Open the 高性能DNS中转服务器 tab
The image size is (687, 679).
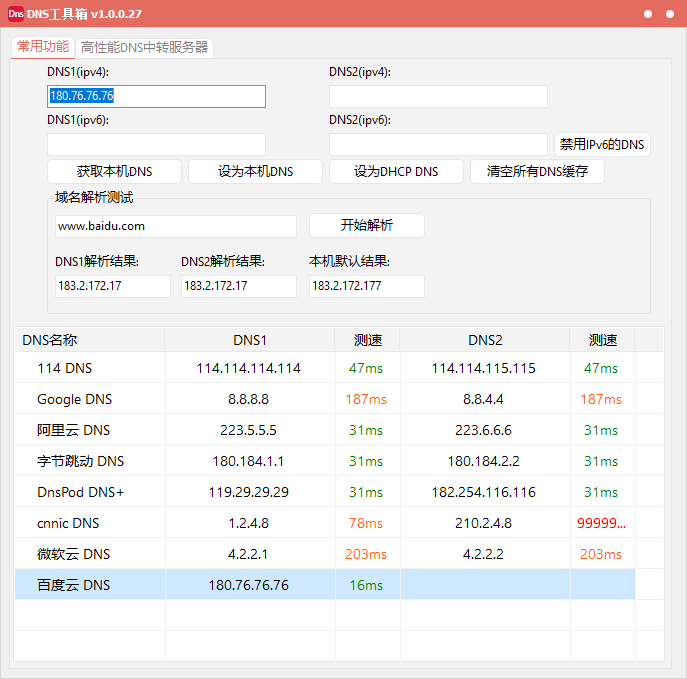144,47
